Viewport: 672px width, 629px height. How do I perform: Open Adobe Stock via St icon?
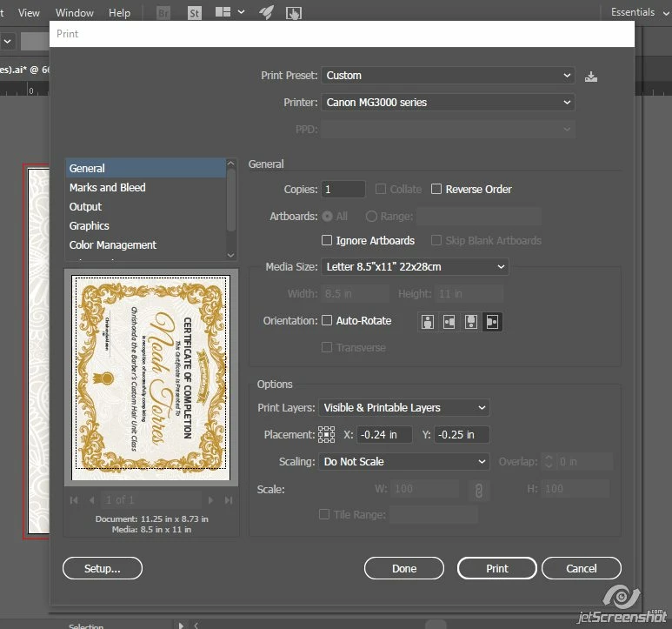195,13
